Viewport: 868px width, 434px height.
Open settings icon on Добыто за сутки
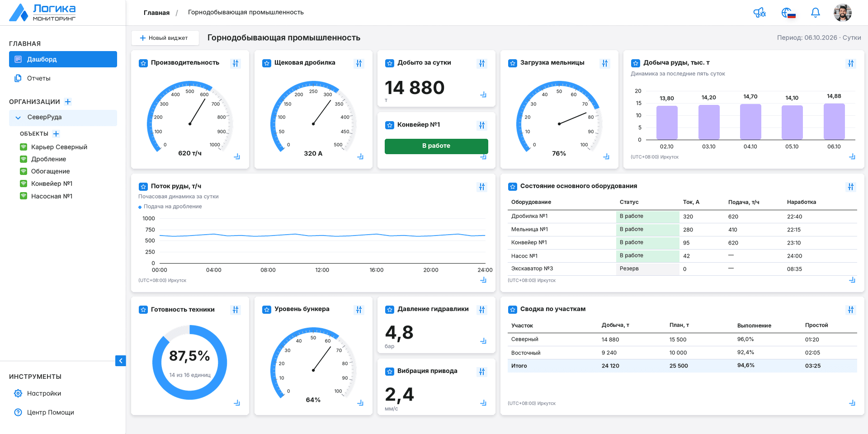(482, 63)
